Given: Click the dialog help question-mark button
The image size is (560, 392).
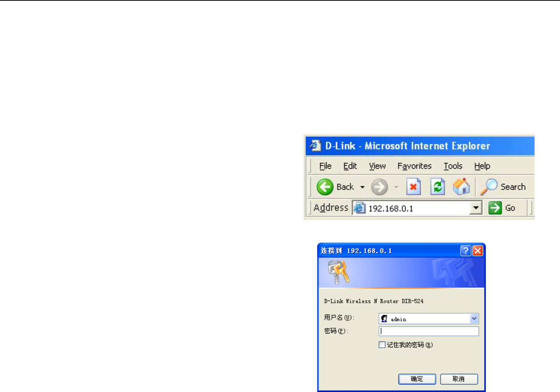Looking at the screenshot, I should tap(466, 251).
